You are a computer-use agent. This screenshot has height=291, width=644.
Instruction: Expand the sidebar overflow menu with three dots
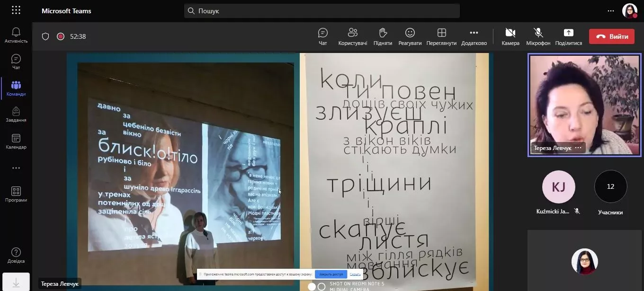coord(16,168)
